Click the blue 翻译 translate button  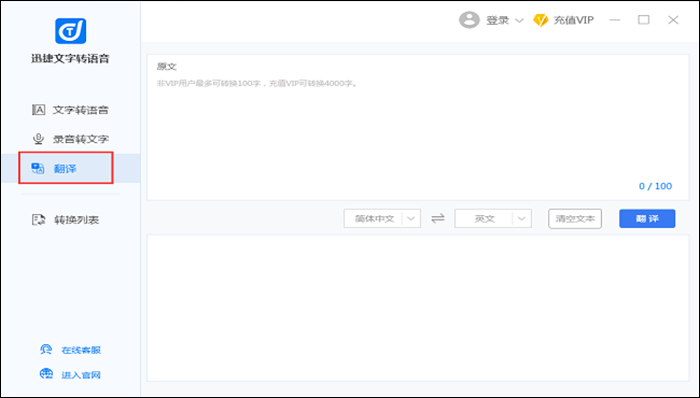[x=647, y=219]
